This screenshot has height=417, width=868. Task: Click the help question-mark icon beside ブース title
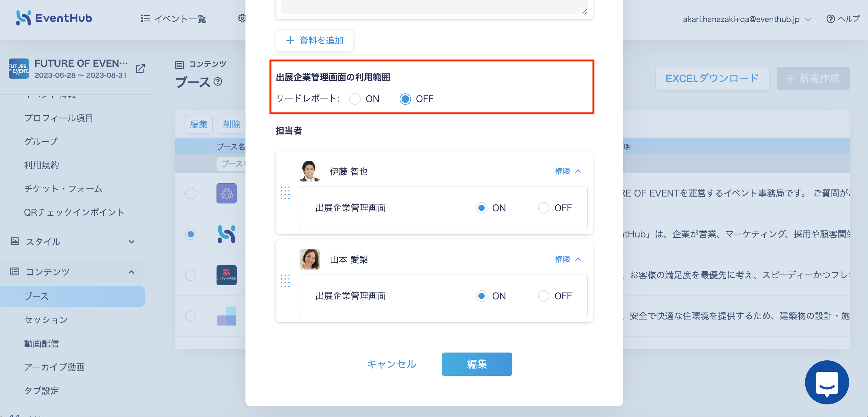[218, 81]
